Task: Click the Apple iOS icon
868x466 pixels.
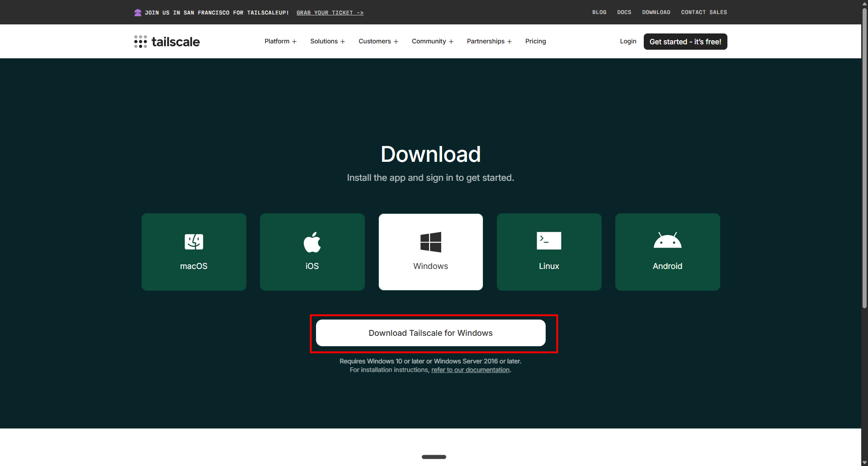Action: tap(312, 242)
